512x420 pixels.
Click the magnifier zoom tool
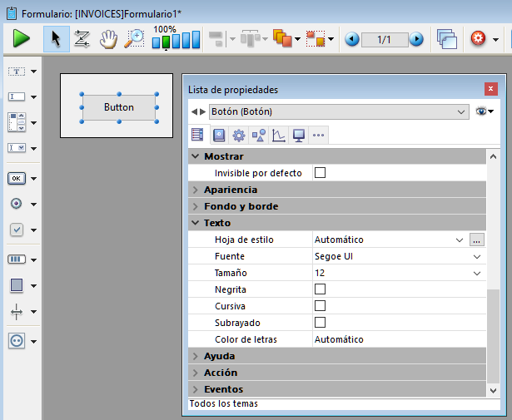pyautogui.click(x=134, y=38)
